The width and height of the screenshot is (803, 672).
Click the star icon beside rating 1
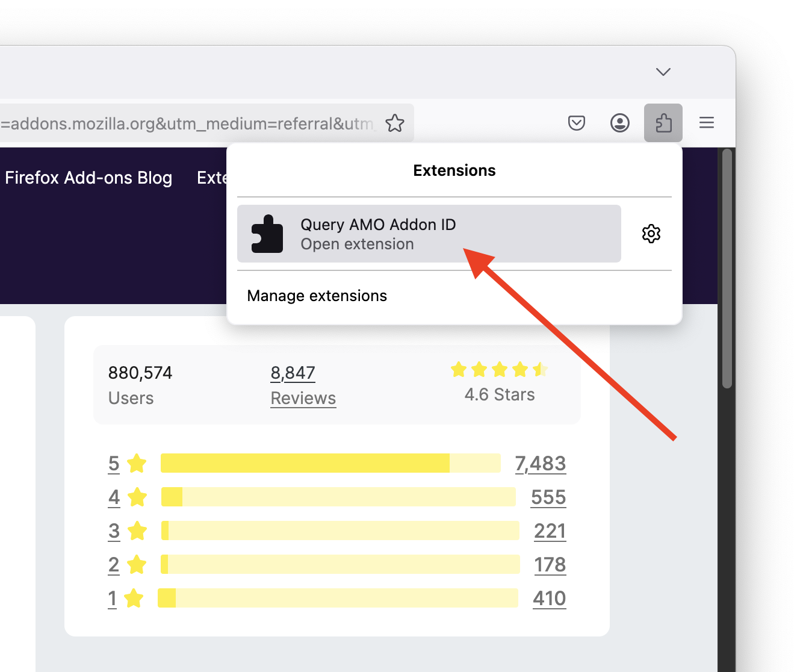(134, 598)
